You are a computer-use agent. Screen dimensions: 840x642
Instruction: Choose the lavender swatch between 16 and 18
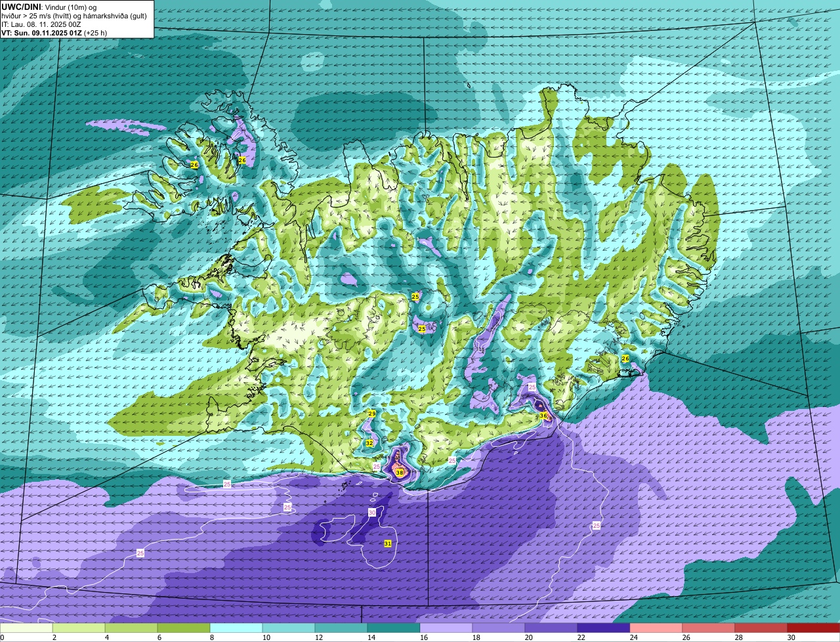point(446,628)
